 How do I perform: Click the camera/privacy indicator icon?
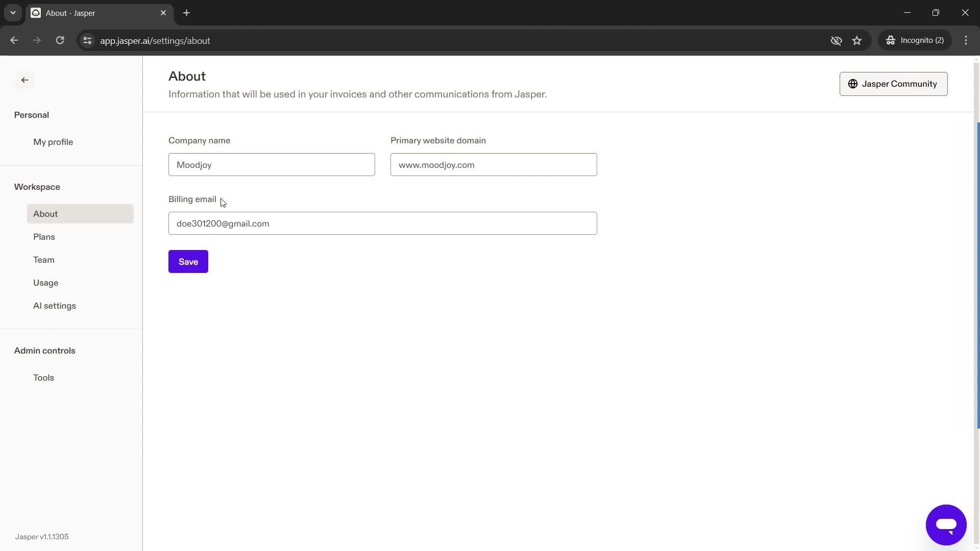pos(837,40)
